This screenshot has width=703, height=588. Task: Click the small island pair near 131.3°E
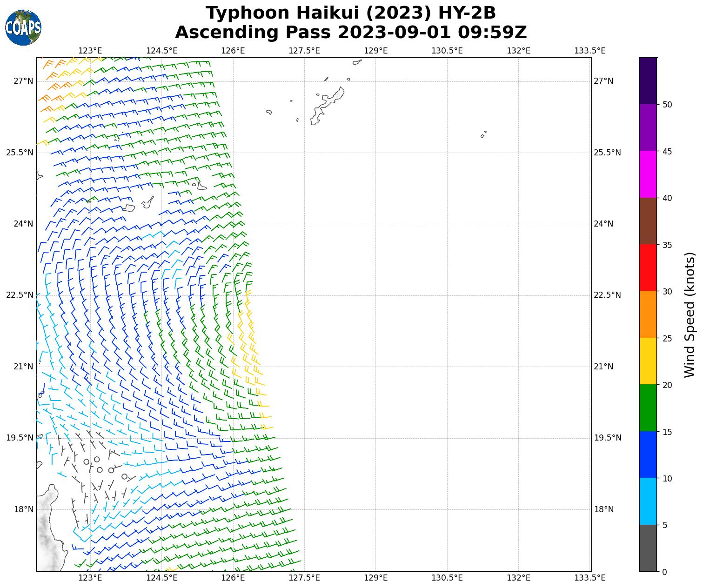(483, 134)
